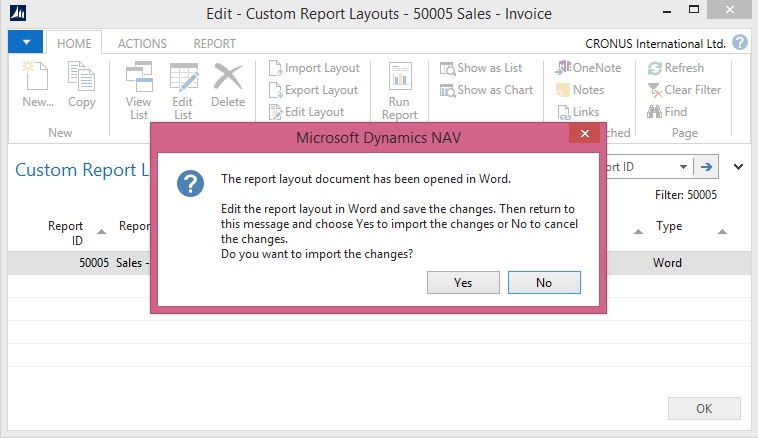Sort by Type column header
Image resolution: width=758 pixels, height=438 pixels.
point(669,226)
